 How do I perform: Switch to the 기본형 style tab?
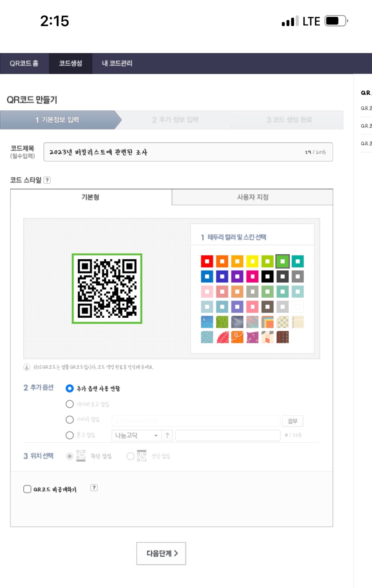pos(91,197)
